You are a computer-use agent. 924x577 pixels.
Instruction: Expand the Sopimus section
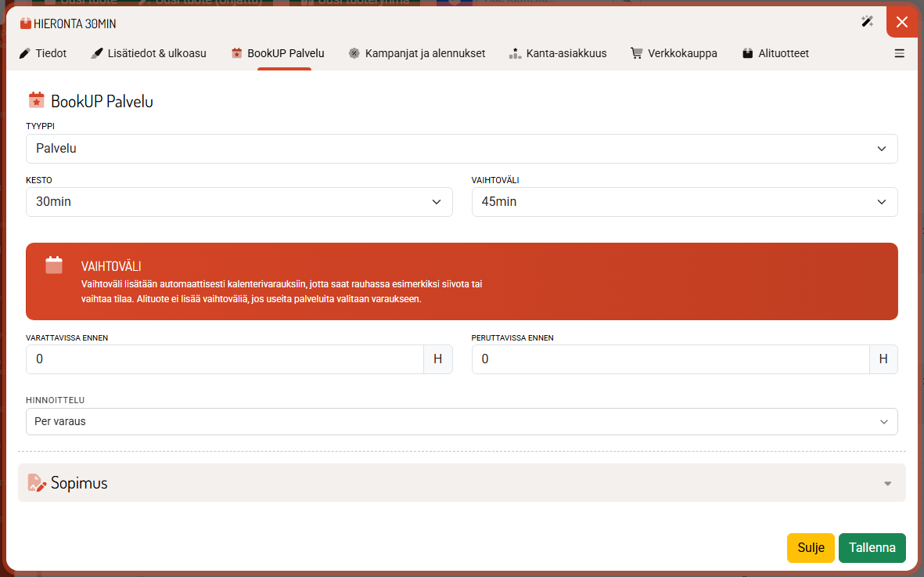462,483
